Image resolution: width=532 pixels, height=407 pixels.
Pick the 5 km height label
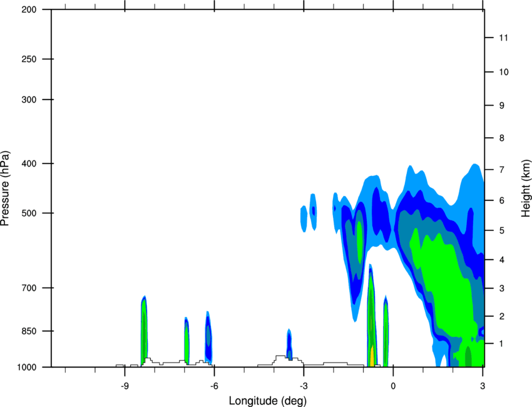(x=502, y=230)
